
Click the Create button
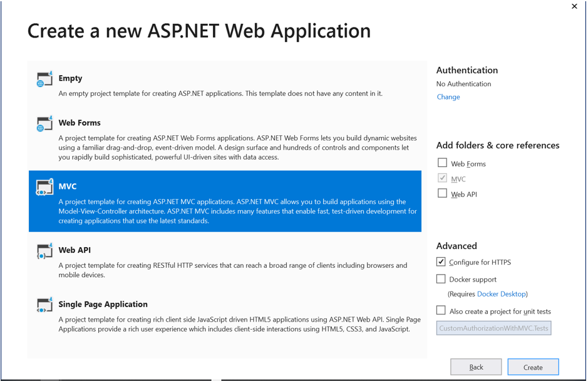tap(533, 367)
